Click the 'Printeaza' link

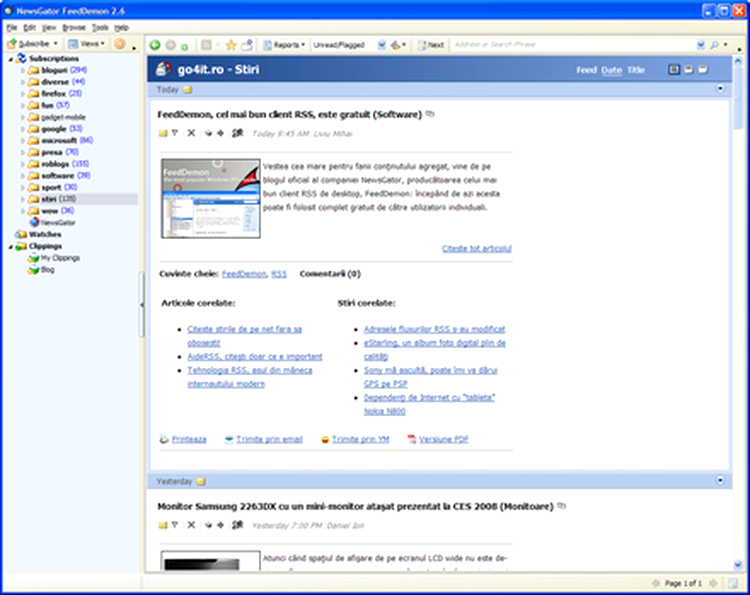189,439
